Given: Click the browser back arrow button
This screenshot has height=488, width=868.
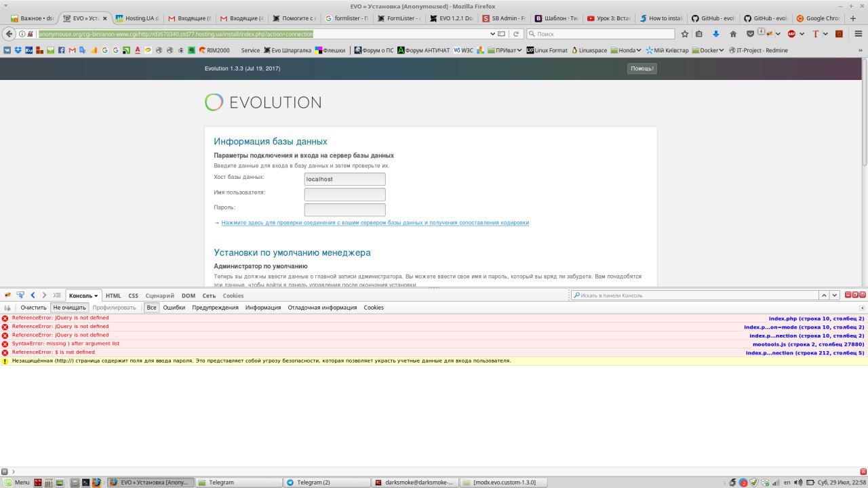Looking at the screenshot, I should pos(9,34).
